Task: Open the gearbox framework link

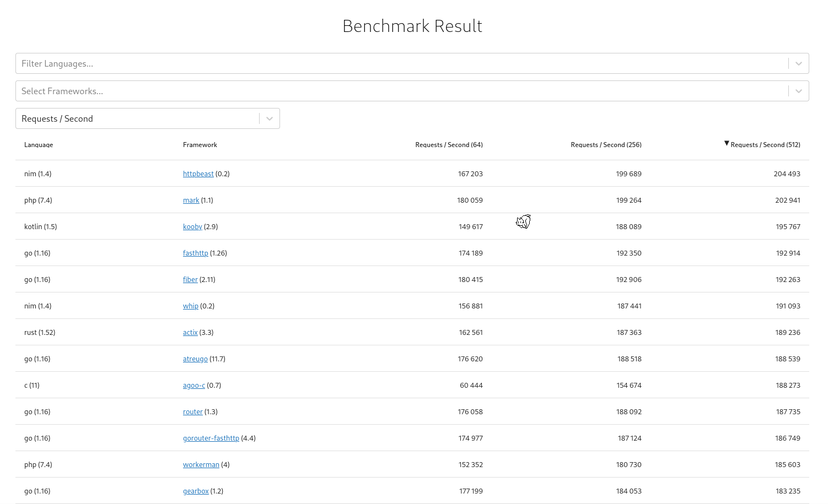Action: [x=196, y=491]
